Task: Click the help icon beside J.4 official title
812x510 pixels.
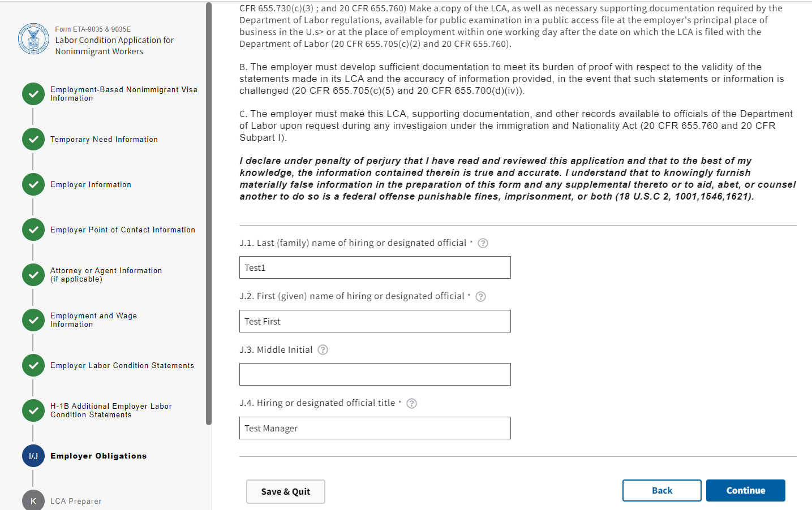Action: (x=411, y=404)
